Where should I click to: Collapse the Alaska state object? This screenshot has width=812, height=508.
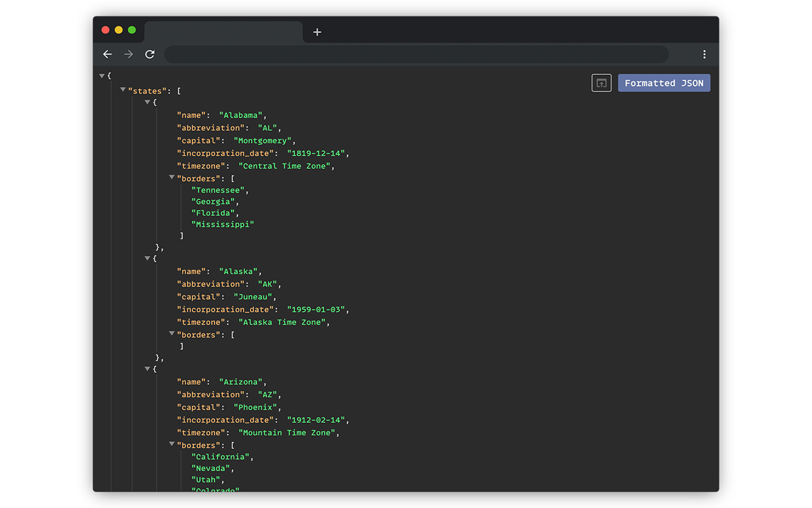point(147,258)
